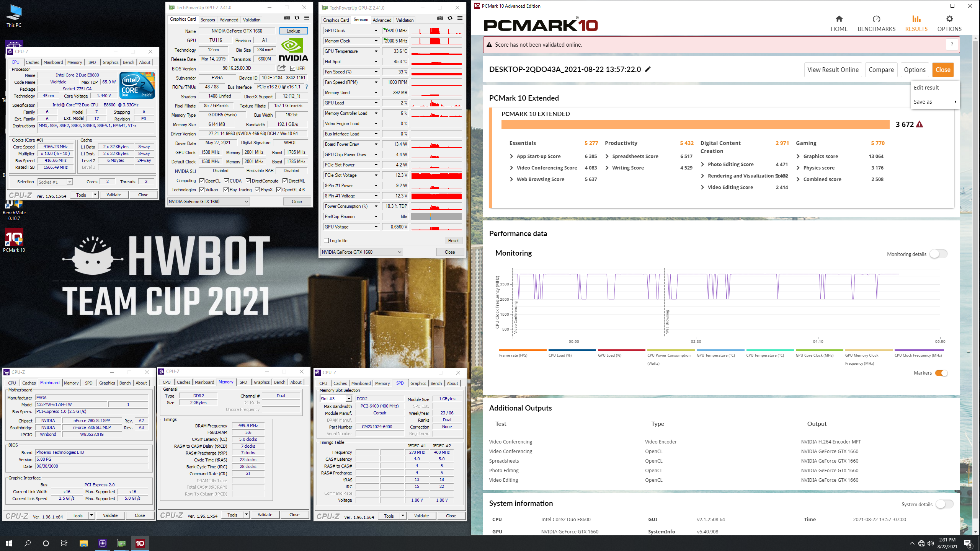Take screenshot in GPU-Z Sensors window
Viewport: 980px width, 551px height.
pos(440,18)
